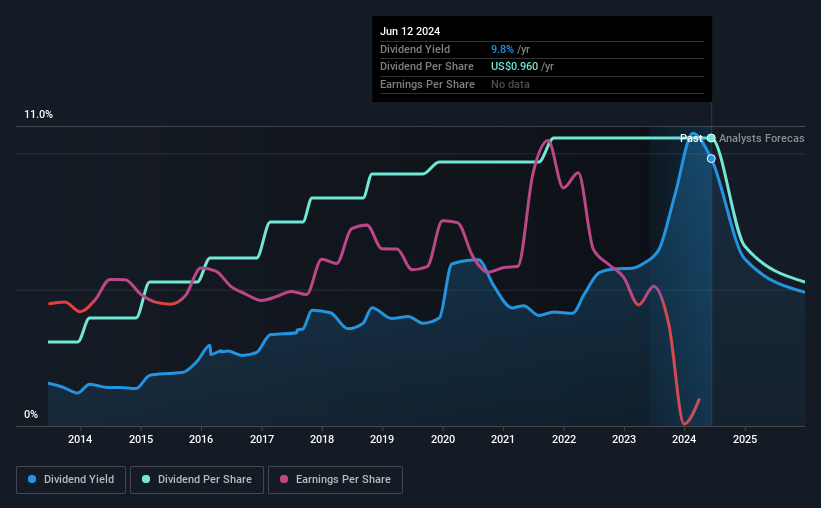Image resolution: width=821 pixels, height=508 pixels.
Task: Click the tooltip Dividend Yield row label
Action: pyautogui.click(x=415, y=49)
